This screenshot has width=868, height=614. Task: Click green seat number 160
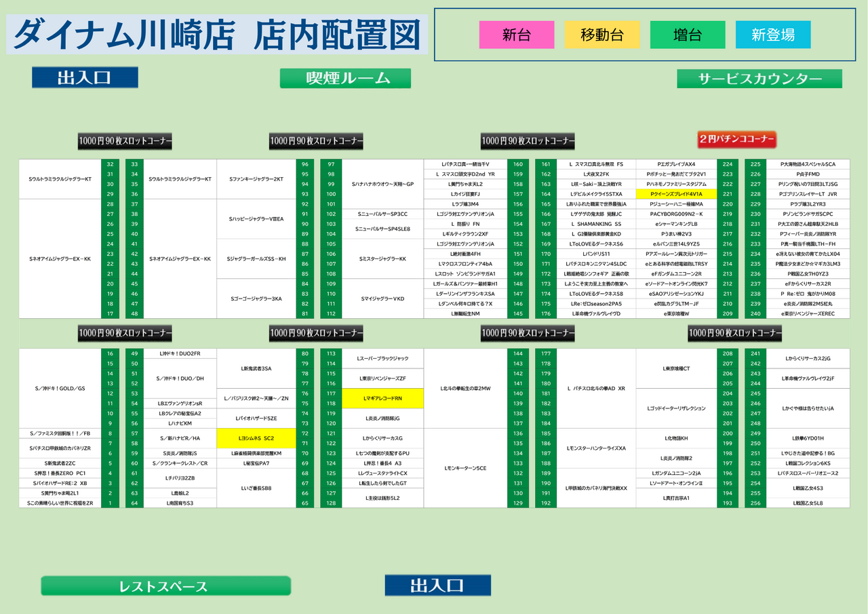(x=518, y=164)
